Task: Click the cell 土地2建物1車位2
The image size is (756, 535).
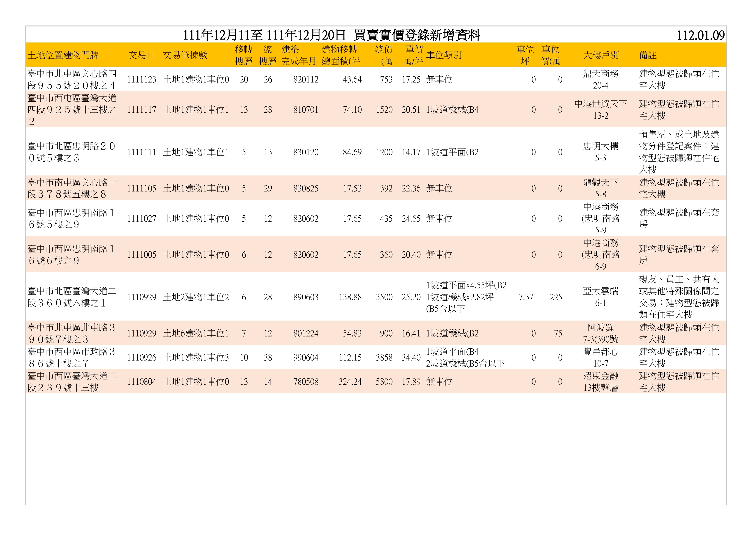Action: tap(196, 297)
